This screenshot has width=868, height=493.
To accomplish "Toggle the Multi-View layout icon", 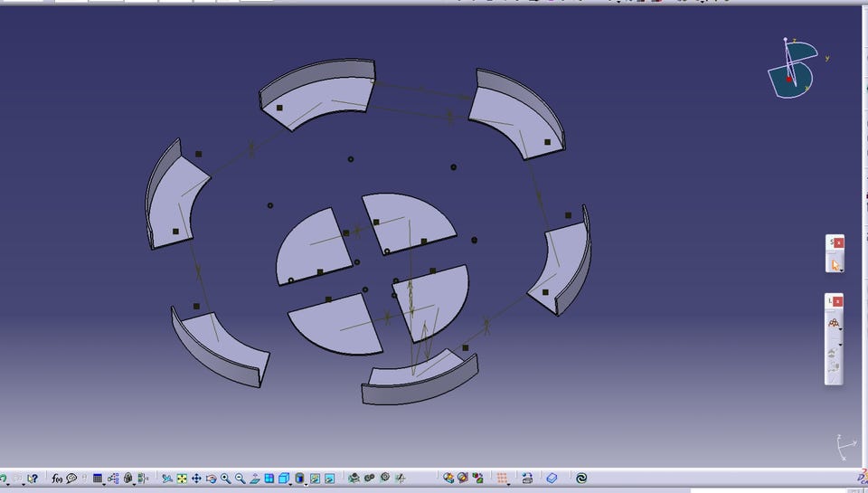I will [x=269, y=478].
